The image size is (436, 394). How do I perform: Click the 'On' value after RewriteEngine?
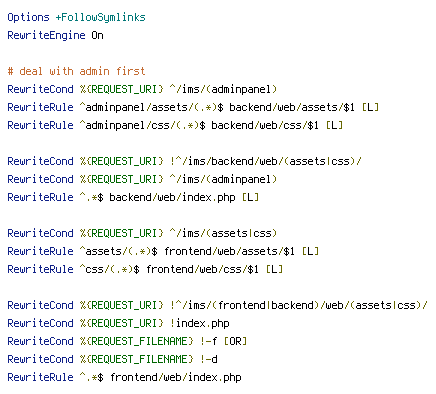point(97,35)
